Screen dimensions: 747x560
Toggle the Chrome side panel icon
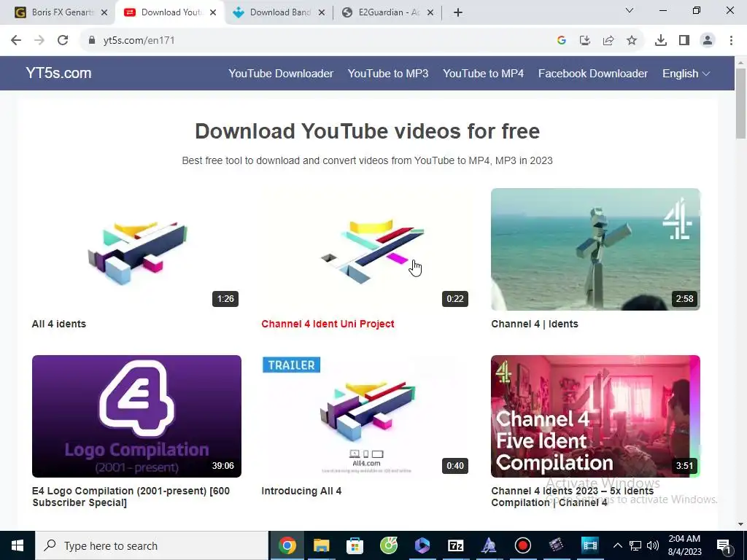684,41
